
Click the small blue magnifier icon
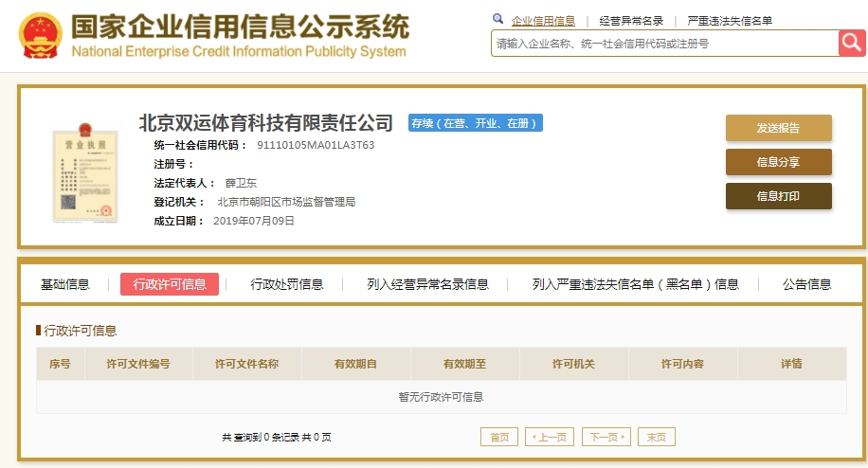(497, 19)
